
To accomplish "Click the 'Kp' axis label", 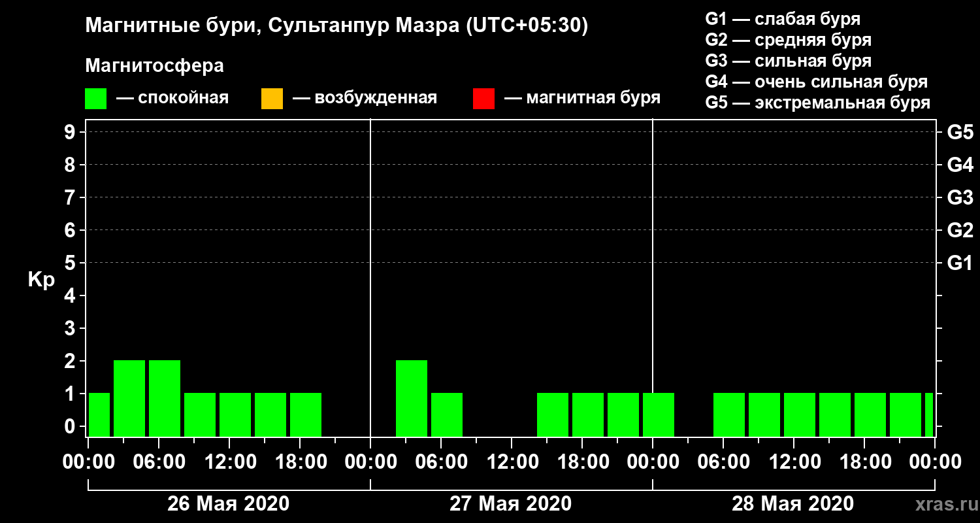I will coord(41,280).
